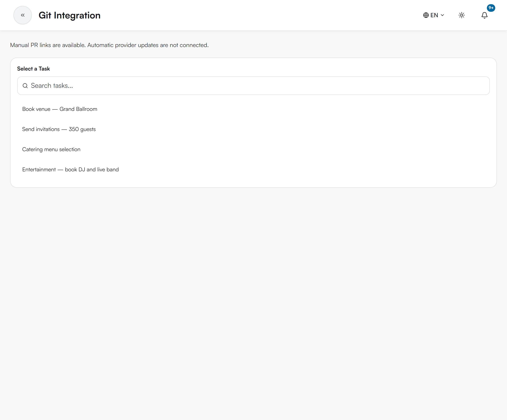Screen dimensions: 507x420
Task: Toggle light theme sun icon
Action: (x=462, y=15)
